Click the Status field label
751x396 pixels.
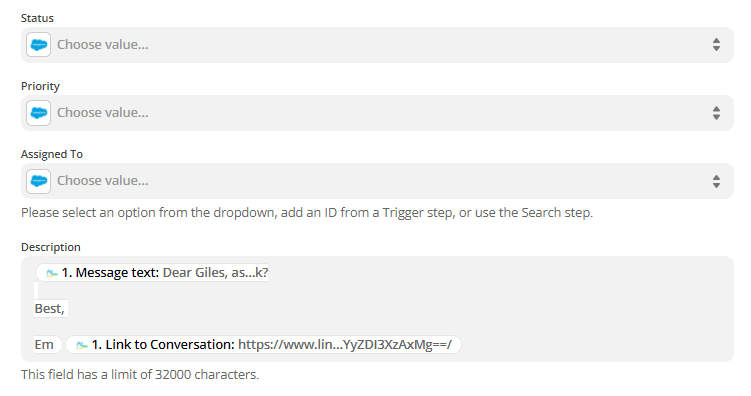37,18
